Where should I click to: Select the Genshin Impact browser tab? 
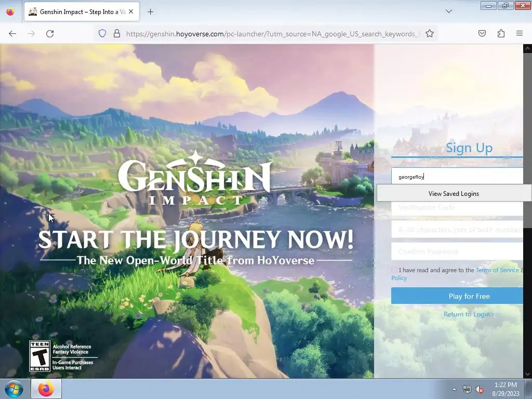82,11
